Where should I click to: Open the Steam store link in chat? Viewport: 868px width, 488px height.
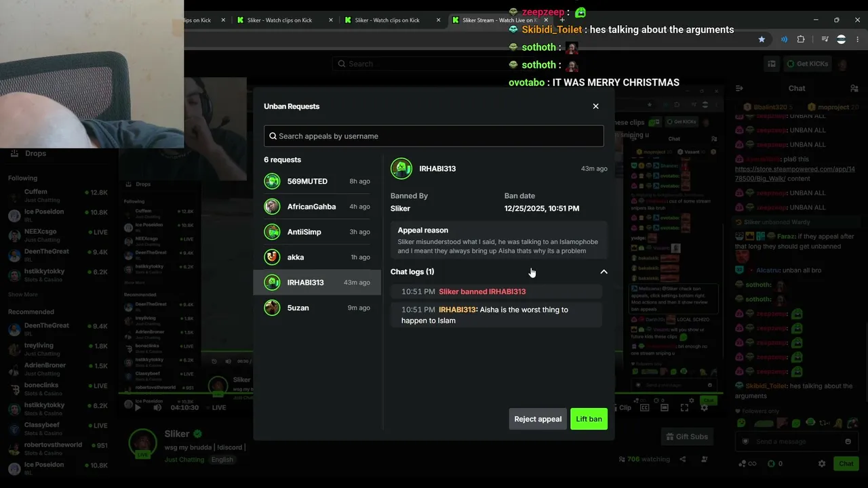(795, 174)
